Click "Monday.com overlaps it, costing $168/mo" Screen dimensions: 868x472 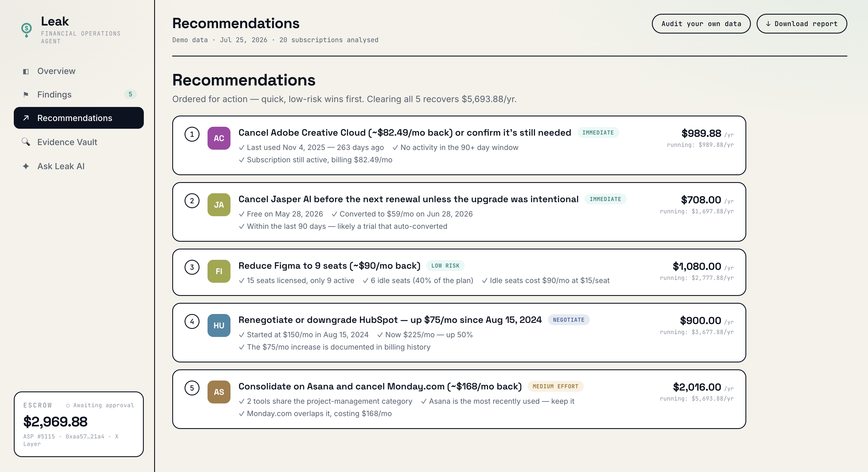click(315, 414)
